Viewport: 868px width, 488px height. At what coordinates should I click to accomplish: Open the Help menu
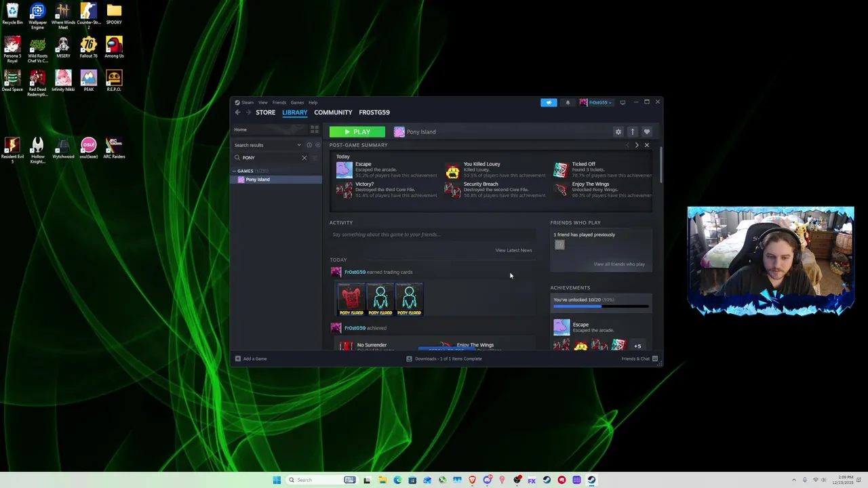(x=313, y=102)
